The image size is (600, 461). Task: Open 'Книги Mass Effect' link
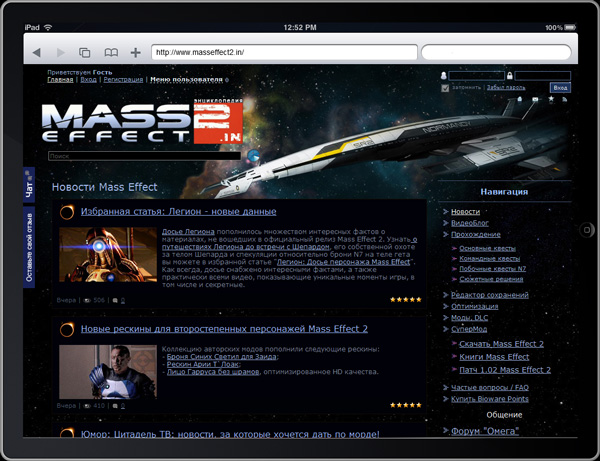[x=494, y=357]
